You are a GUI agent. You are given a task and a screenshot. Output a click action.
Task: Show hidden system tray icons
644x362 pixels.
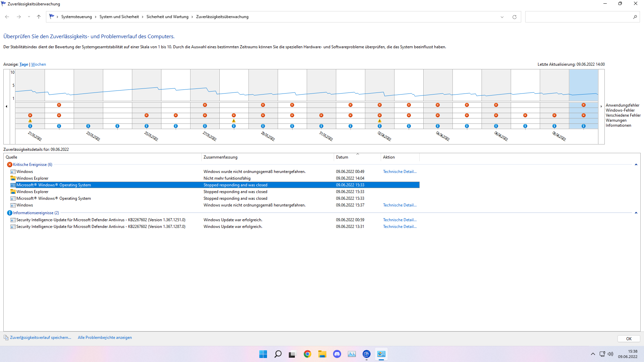(x=593, y=354)
